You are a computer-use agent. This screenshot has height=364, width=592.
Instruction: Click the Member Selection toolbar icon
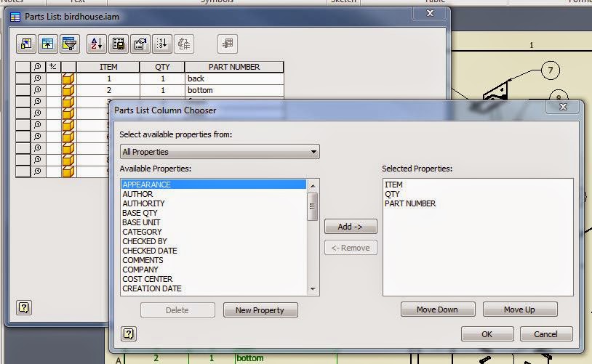pos(228,44)
